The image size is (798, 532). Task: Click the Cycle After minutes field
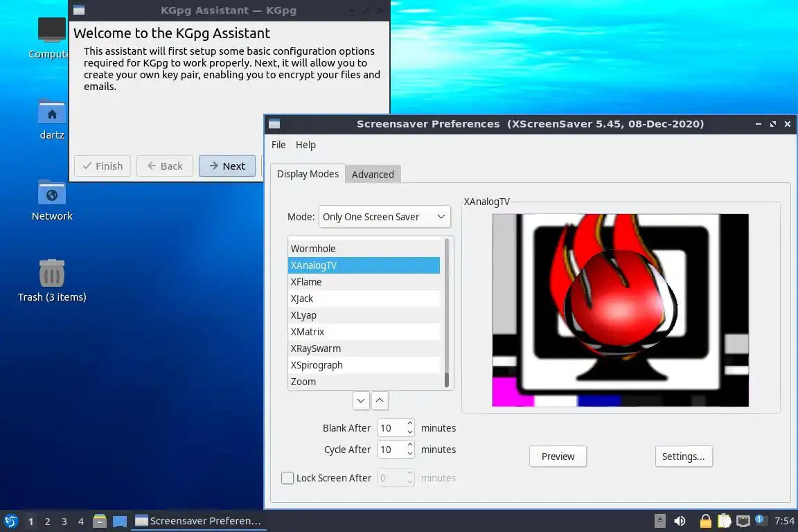tap(392, 450)
